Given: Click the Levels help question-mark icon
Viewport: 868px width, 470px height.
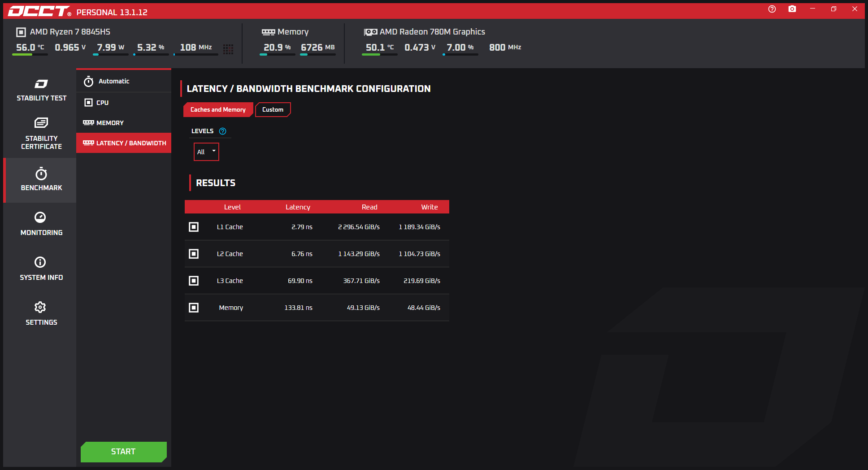Looking at the screenshot, I should (223, 131).
